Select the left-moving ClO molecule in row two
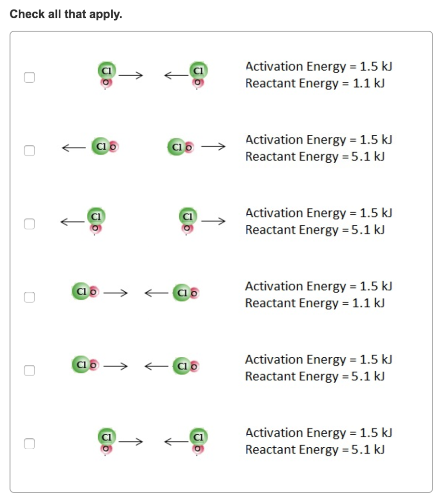The height and width of the screenshot is (493, 448). (103, 146)
